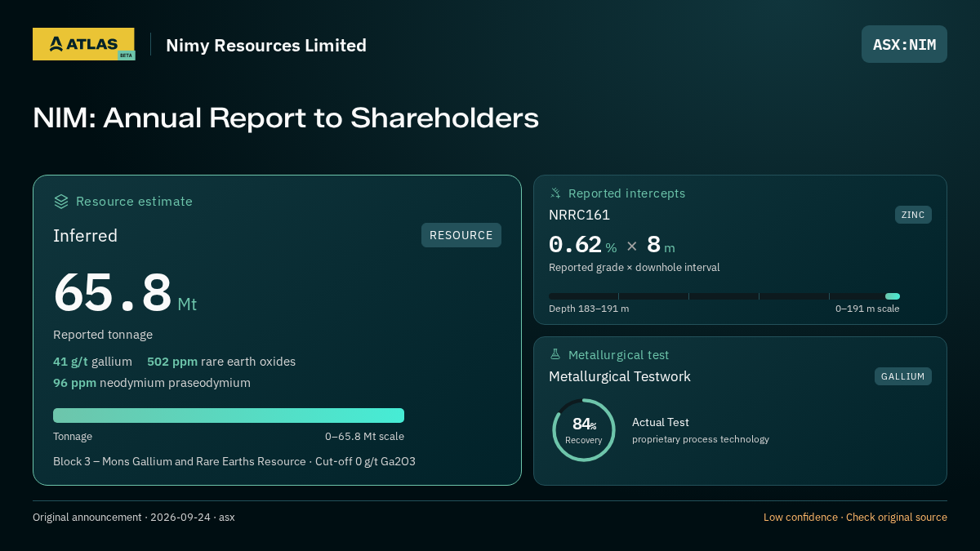Click the stacked layers Resource estimate icon
The width and height of the screenshot is (980, 551).
[x=61, y=201]
